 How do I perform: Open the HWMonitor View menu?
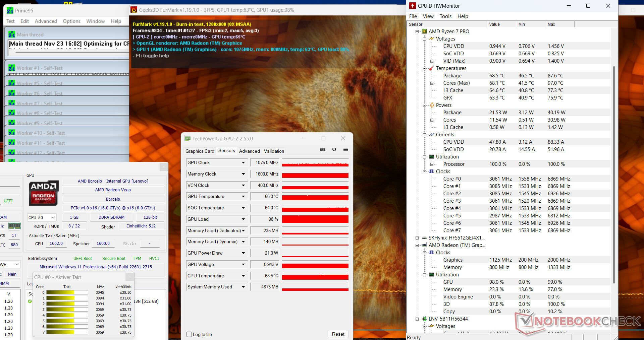[428, 16]
